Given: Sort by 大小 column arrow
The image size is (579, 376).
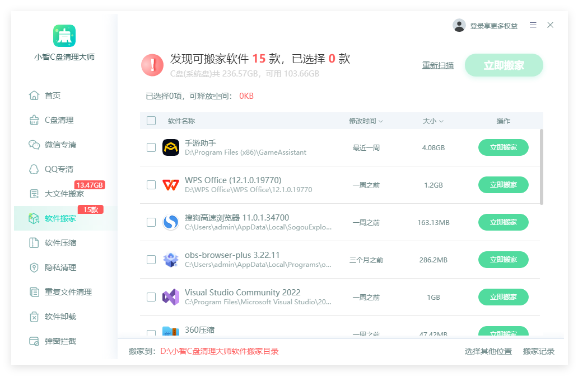Looking at the screenshot, I should [441, 121].
